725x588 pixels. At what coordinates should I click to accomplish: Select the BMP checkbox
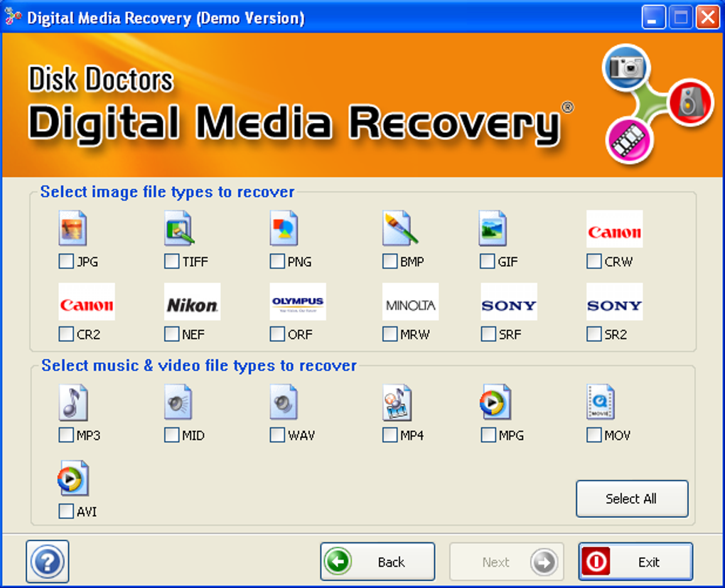point(390,262)
